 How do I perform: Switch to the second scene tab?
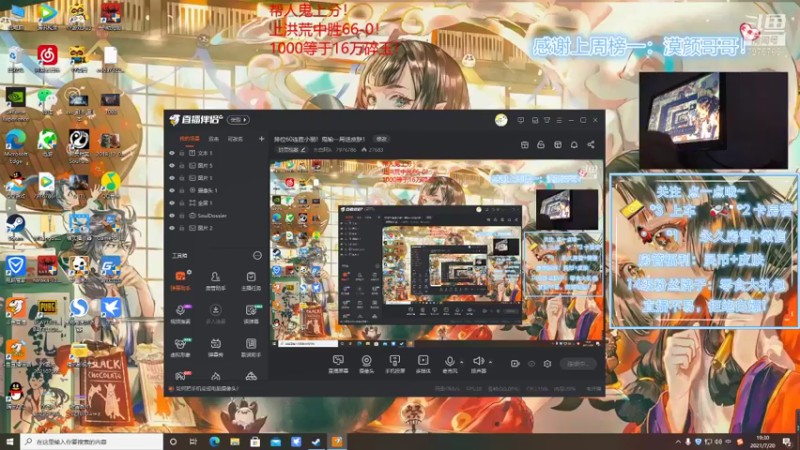pos(214,139)
